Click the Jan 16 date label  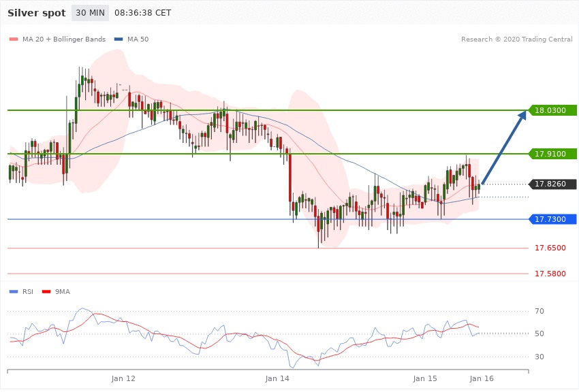[x=481, y=378]
